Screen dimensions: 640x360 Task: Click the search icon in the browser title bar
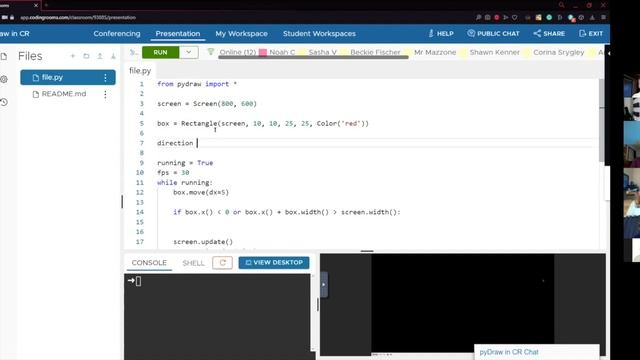pyautogui.click(x=562, y=5)
